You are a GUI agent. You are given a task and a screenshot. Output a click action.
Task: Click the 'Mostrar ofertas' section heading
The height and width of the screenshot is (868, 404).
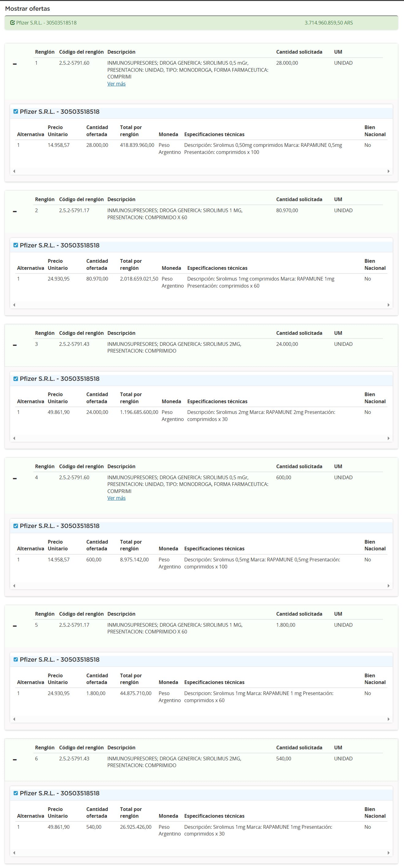click(28, 9)
